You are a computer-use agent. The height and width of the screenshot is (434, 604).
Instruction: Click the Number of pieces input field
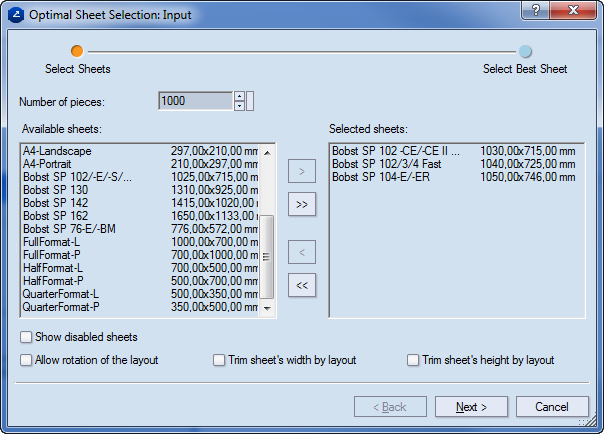point(195,101)
